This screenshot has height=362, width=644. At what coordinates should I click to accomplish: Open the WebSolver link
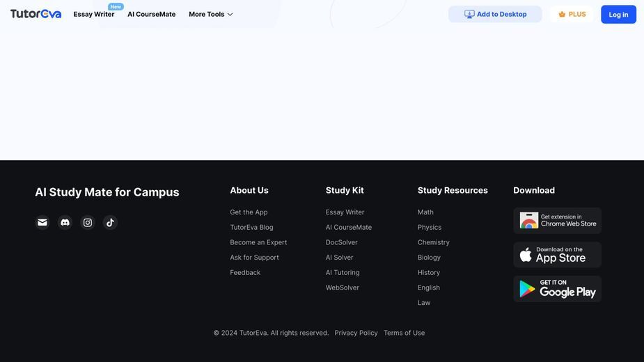coord(342,288)
